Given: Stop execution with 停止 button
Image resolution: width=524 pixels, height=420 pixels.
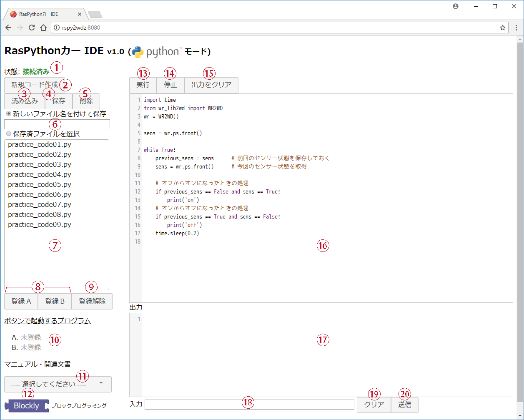Looking at the screenshot, I should tap(170, 85).
